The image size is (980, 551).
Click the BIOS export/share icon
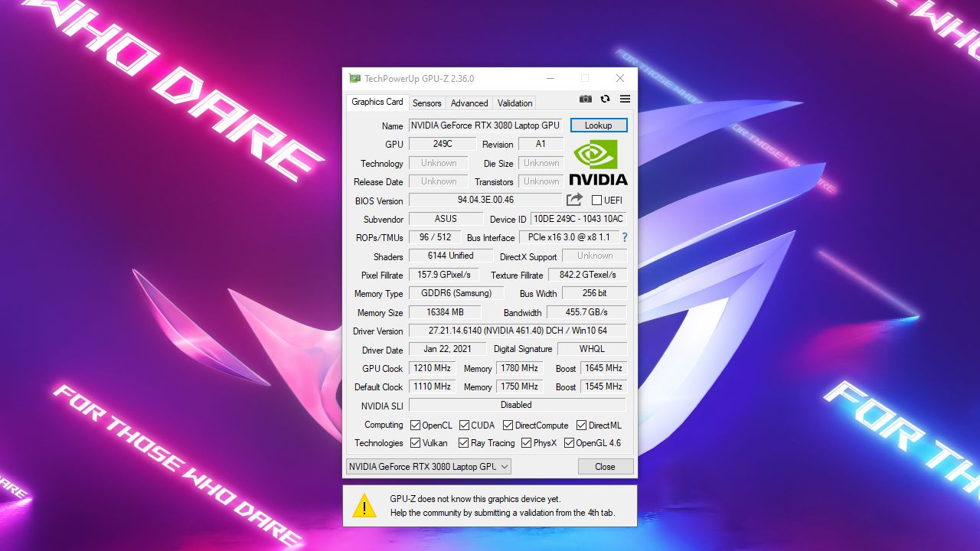574,200
